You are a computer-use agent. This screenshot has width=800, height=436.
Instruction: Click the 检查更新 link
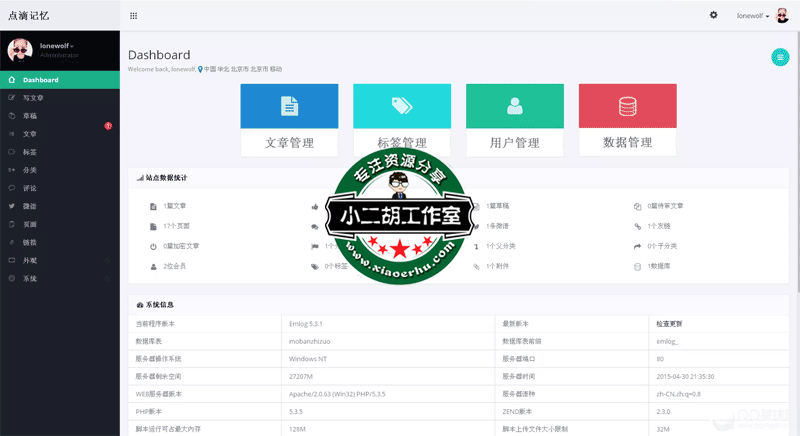click(x=669, y=324)
